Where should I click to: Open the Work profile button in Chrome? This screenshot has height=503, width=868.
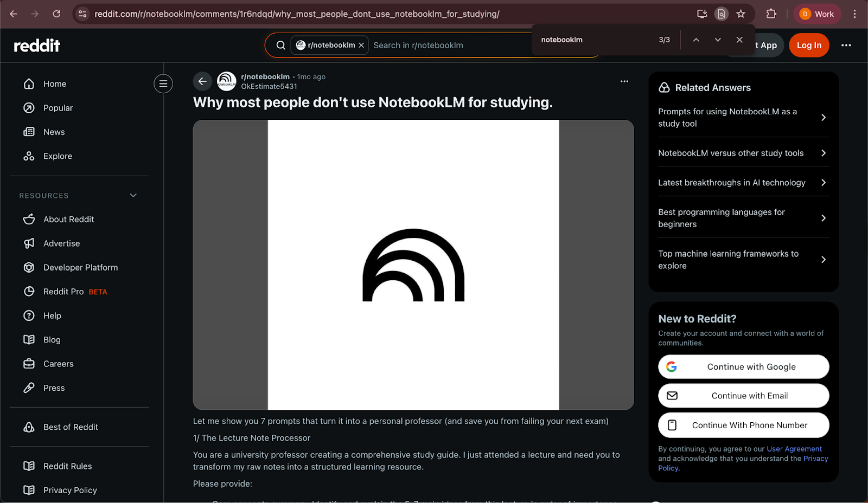pos(817,14)
